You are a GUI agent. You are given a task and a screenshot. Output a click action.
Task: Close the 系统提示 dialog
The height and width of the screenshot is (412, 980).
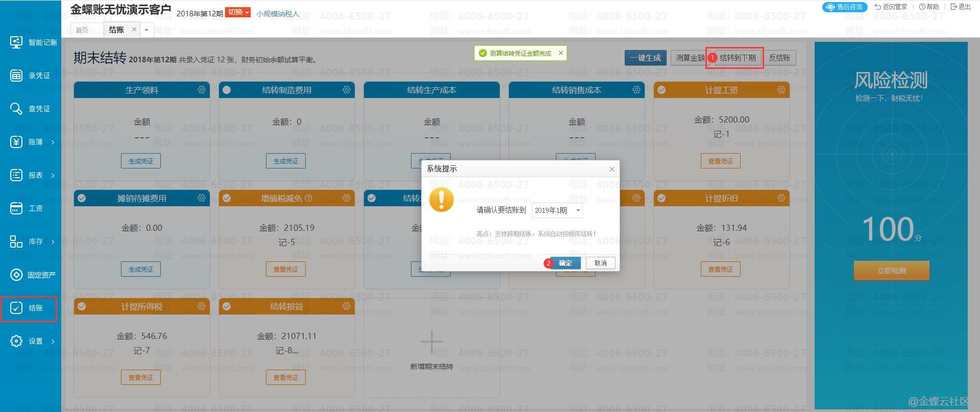click(611, 169)
